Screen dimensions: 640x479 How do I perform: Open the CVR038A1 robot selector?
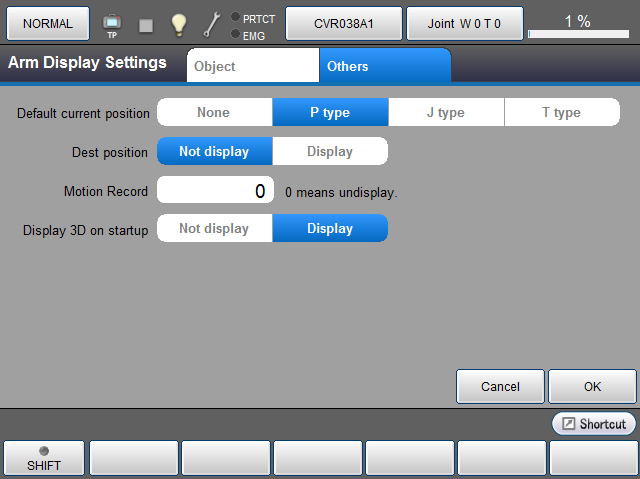(344, 23)
